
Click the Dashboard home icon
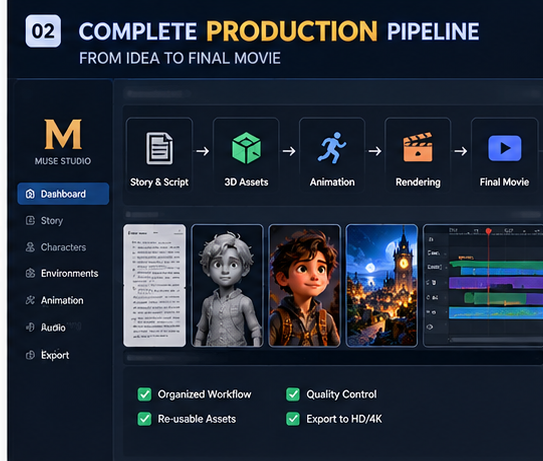(x=30, y=194)
